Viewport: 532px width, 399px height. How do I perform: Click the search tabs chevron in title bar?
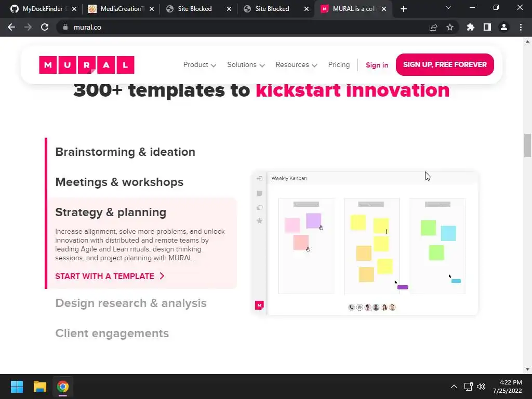pos(448,7)
